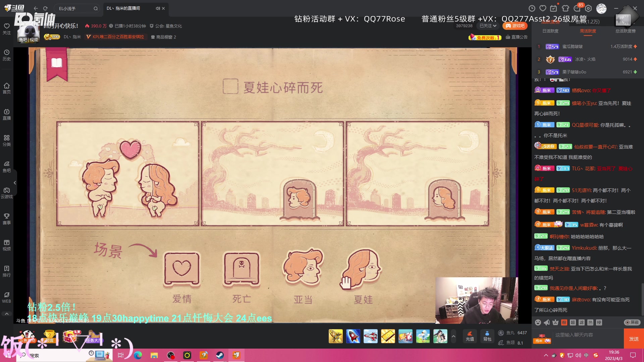Toggle 屏蔽 block switch in chat
The image size is (644, 362).
coord(632,322)
